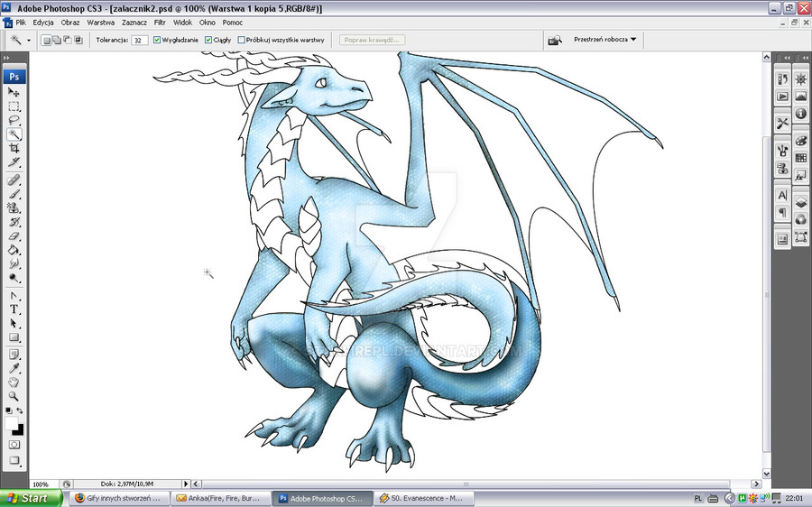Select the Pen tool

point(14,296)
